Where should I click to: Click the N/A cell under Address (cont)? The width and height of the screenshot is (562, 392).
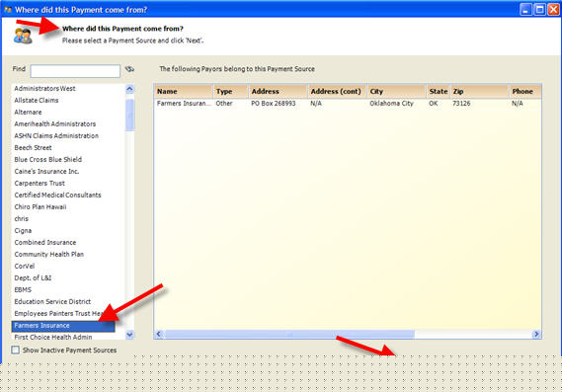tap(316, 104)
